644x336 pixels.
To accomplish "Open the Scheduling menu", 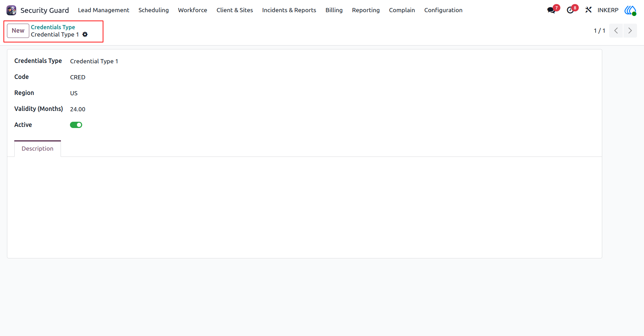I will pos(154,10).
